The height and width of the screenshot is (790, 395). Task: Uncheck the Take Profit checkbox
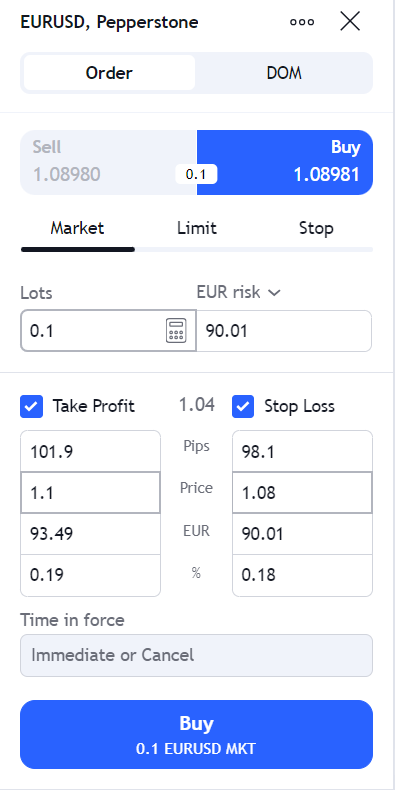point(32,406)
